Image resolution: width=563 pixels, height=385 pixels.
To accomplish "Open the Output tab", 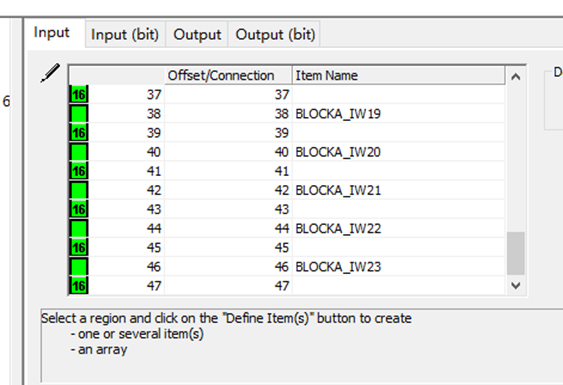I will (x=197, y=34).
